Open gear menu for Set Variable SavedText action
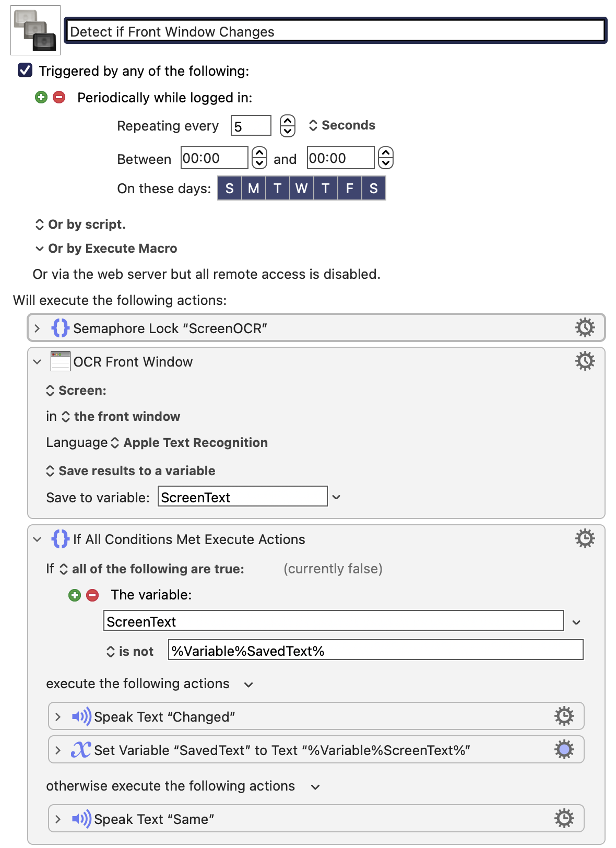Viewport: 616px width, 848px height. (x=564, y=749)
